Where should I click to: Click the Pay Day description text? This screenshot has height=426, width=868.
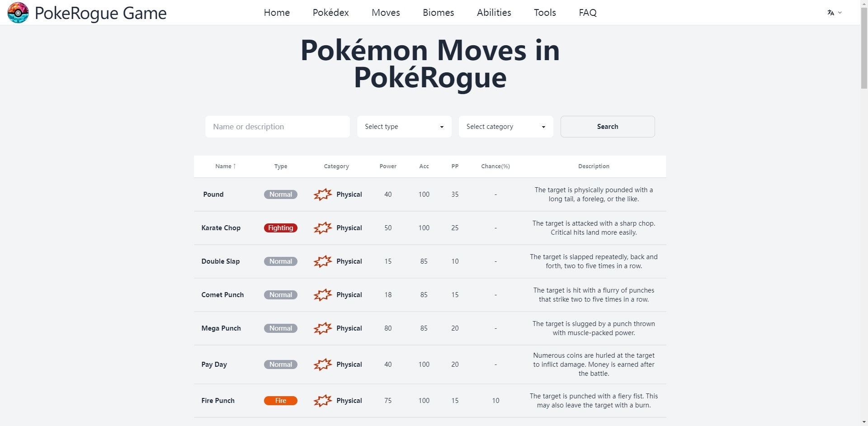[x=594, y=364]
